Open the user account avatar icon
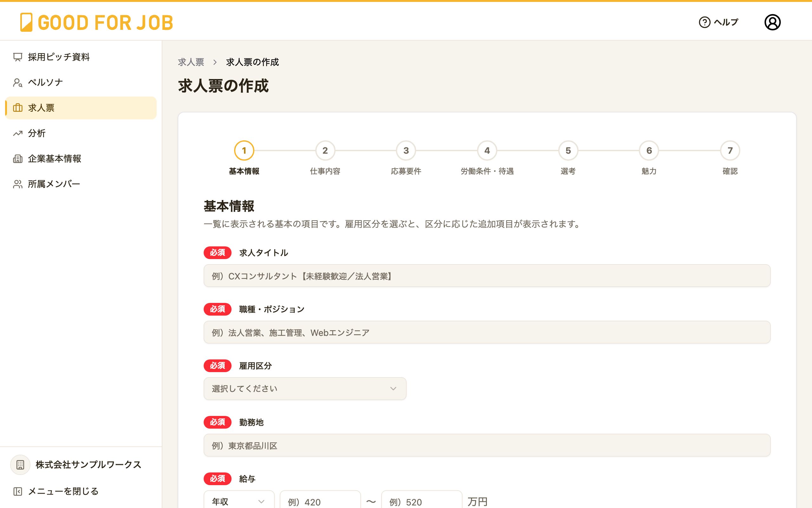The width and height of the screenshot is (812, 508). (x=772, y=22)
